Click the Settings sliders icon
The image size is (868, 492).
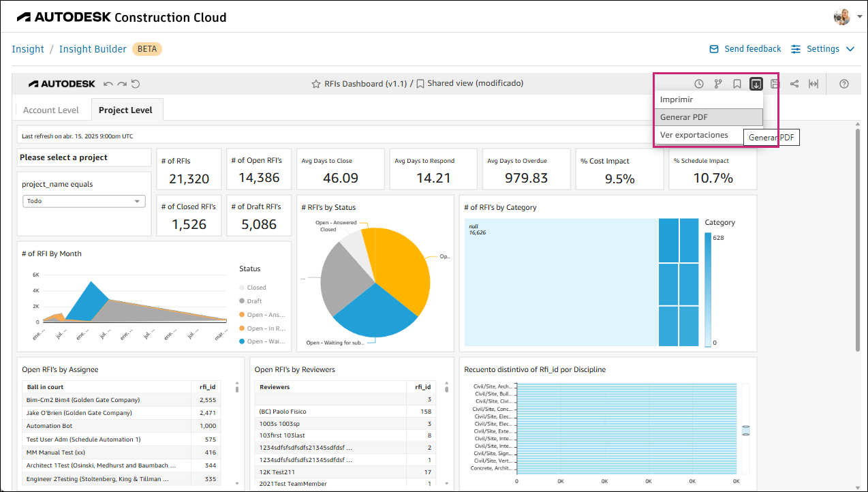796,49
